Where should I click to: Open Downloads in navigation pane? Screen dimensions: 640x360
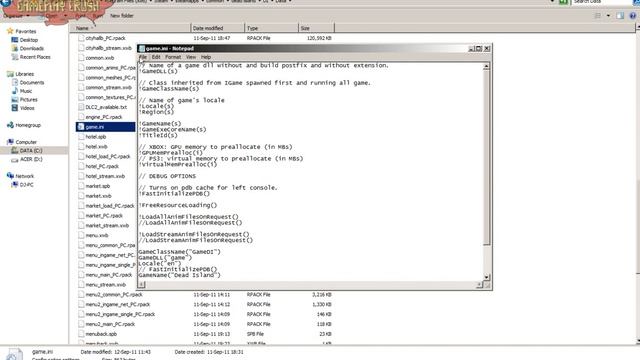(x=31, y=49)
